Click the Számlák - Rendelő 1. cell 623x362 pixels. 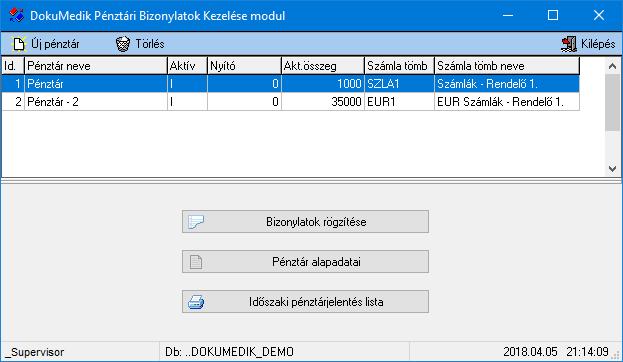tap(507, 84)
